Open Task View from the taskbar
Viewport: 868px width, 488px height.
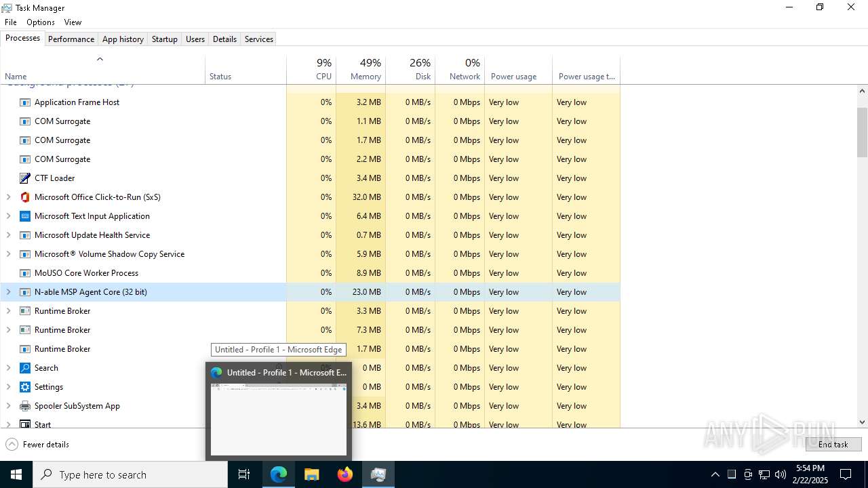point(244,474)
